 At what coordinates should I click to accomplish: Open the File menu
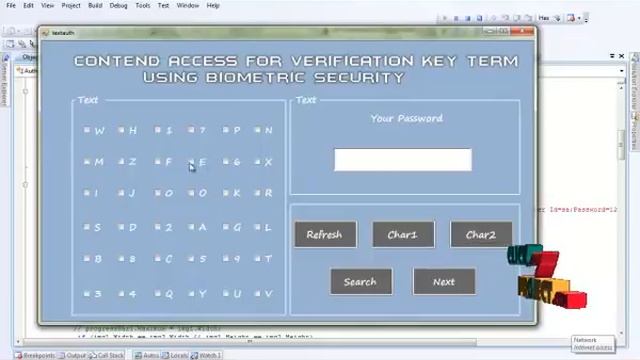[x=11, y=6]
